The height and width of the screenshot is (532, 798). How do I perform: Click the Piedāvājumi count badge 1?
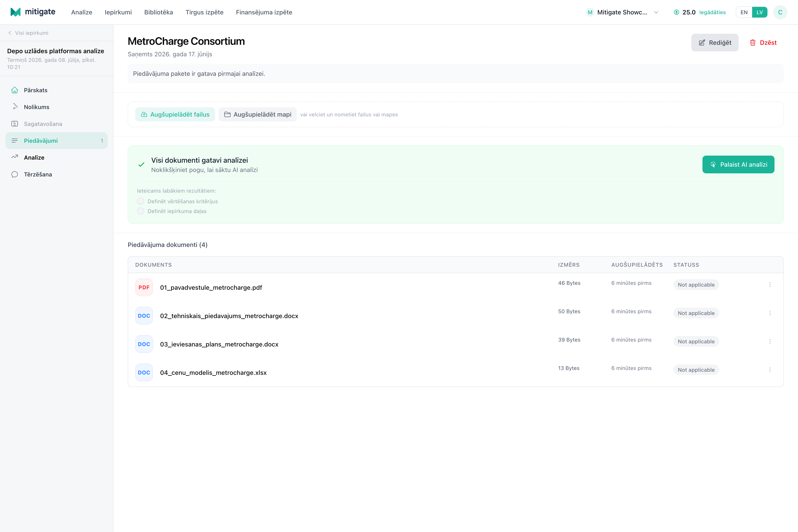tap(102, 141)
